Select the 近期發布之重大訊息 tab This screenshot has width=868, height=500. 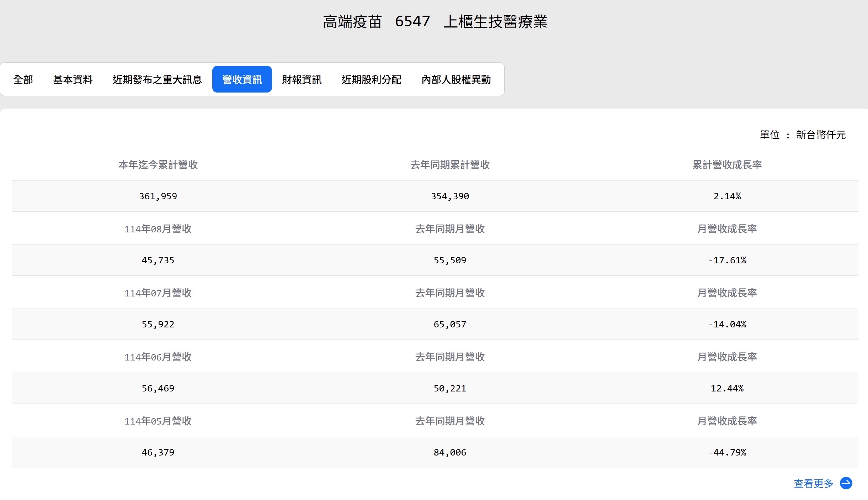coord(157,79)
